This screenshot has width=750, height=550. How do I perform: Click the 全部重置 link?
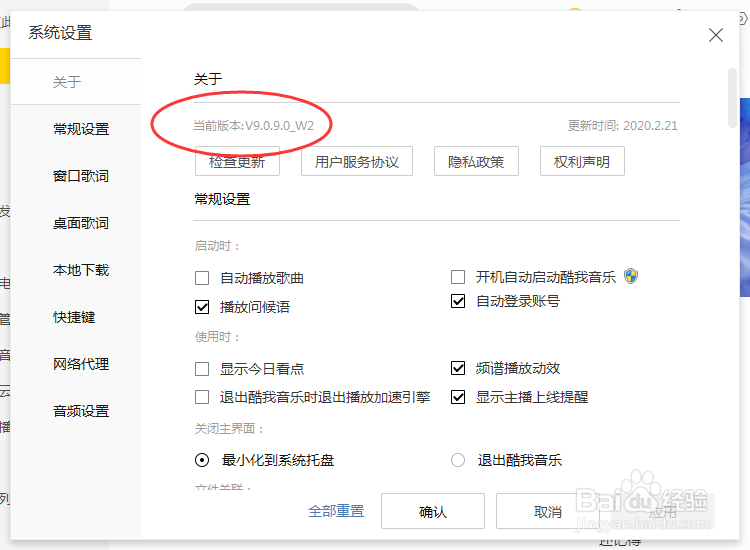point(336,511)
